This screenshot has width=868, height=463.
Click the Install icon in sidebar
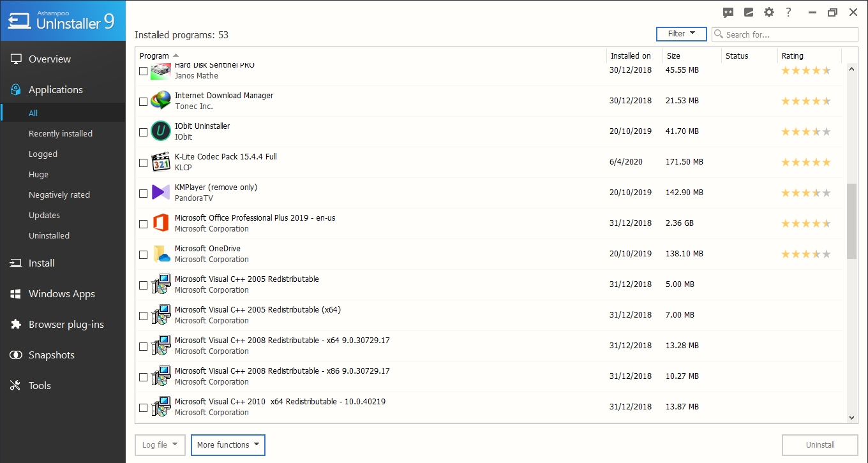click(15, 263)
